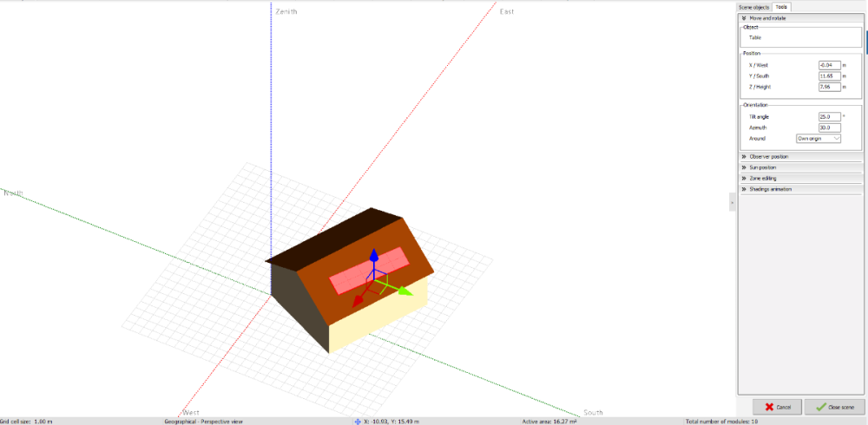Image resolution: width=868 pixels, height=425 pixels.
Task: Click the green Y-axis gizmo arrow
Action: click(x=404, y=291)
